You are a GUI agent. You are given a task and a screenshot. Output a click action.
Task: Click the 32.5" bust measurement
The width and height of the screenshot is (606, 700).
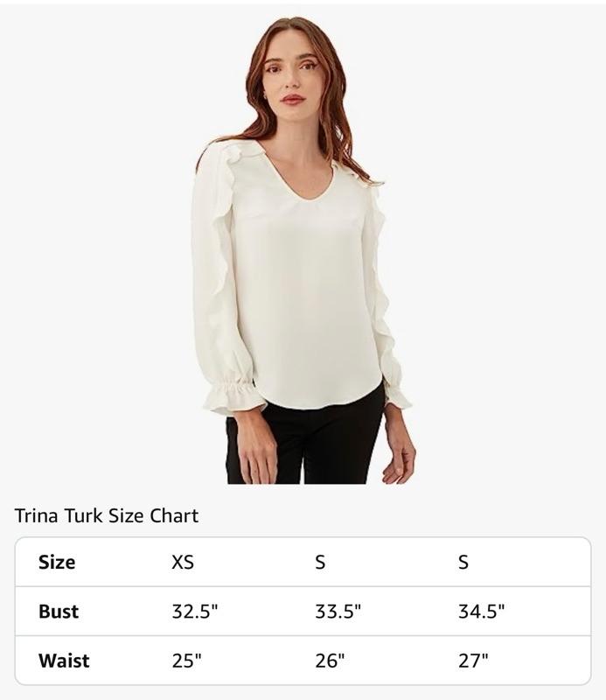[x=195, y=611]
